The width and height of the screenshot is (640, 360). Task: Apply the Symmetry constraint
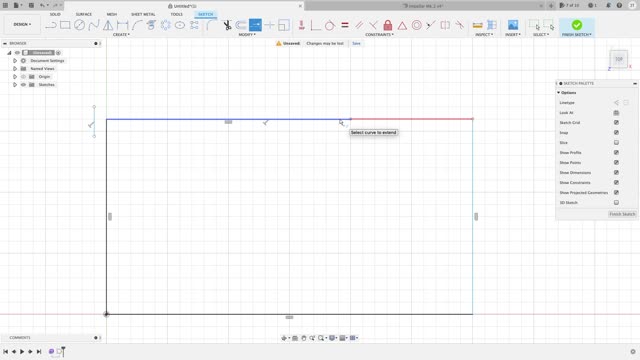tap(445, 25)
